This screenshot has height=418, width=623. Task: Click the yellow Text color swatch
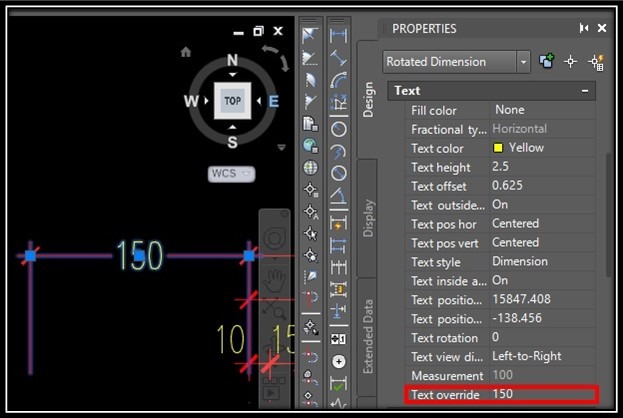(x=497, y=148)
